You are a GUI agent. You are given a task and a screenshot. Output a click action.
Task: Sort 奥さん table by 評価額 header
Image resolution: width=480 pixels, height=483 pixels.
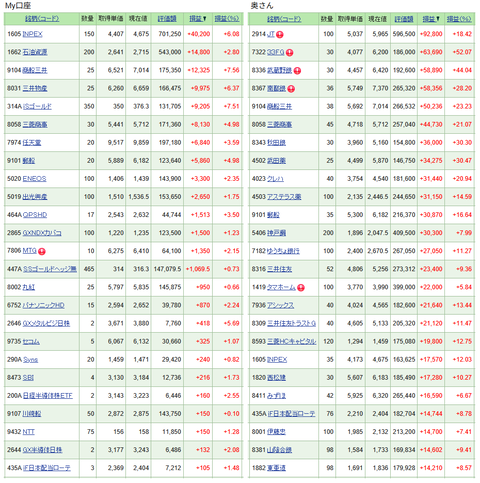[404, 19]
